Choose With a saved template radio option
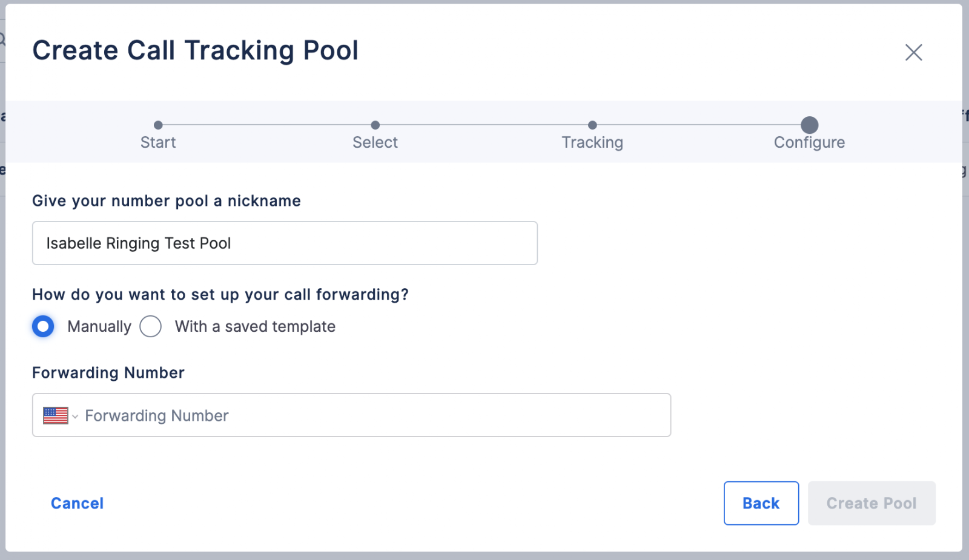The image size is (969, 560). click(x=150, y=326)
